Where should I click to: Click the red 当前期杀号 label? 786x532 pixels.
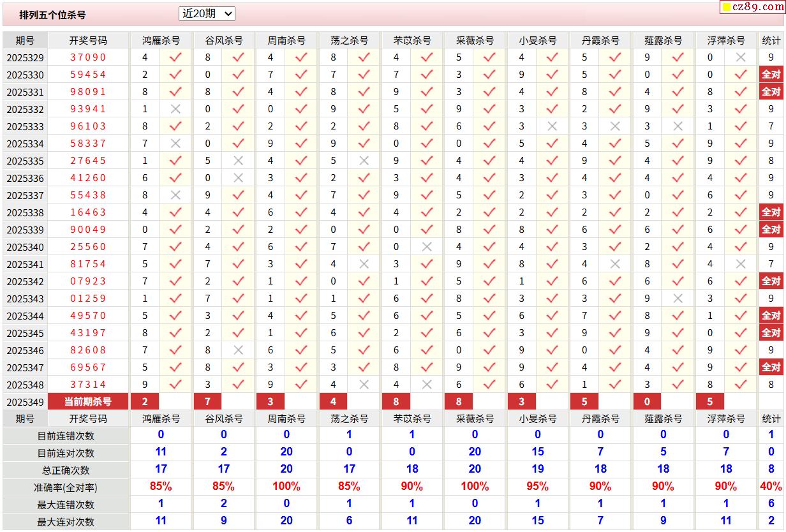tap(88, 401)
